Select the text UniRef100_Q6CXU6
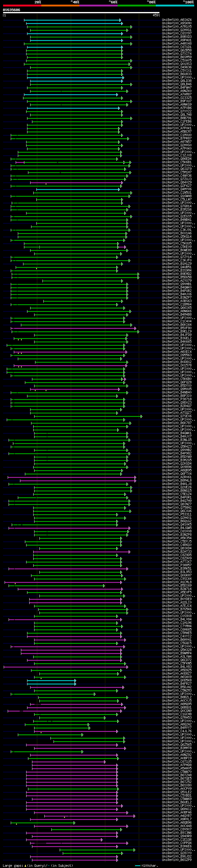Viewport: 197px width, 868px height. [177, 511]
